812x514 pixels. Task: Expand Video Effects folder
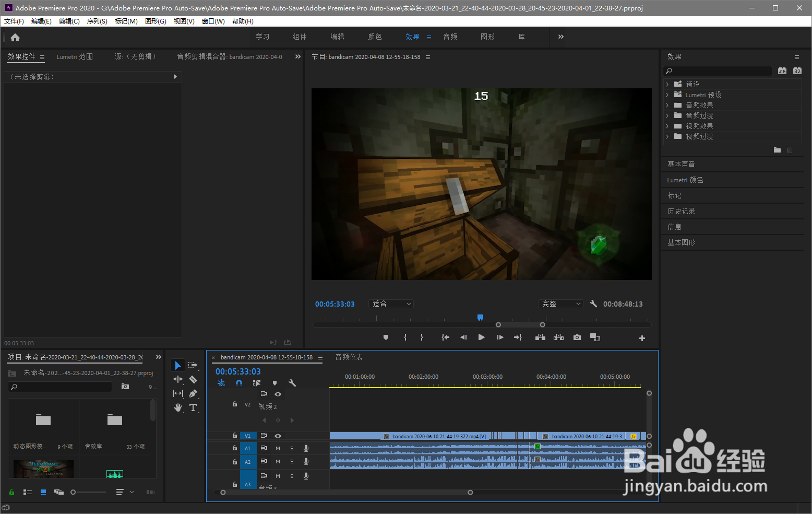[x=667, y=126]
